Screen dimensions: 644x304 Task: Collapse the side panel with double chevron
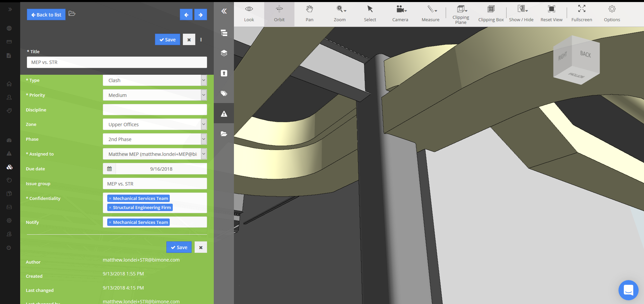pyautogui.click(x=224, y=11)
